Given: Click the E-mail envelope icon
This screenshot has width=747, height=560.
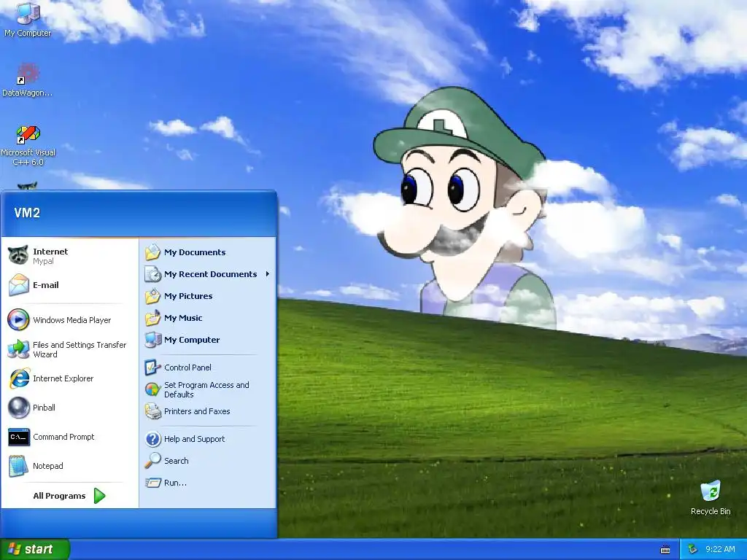Looking at the screenshot, I should coord(18,285).
